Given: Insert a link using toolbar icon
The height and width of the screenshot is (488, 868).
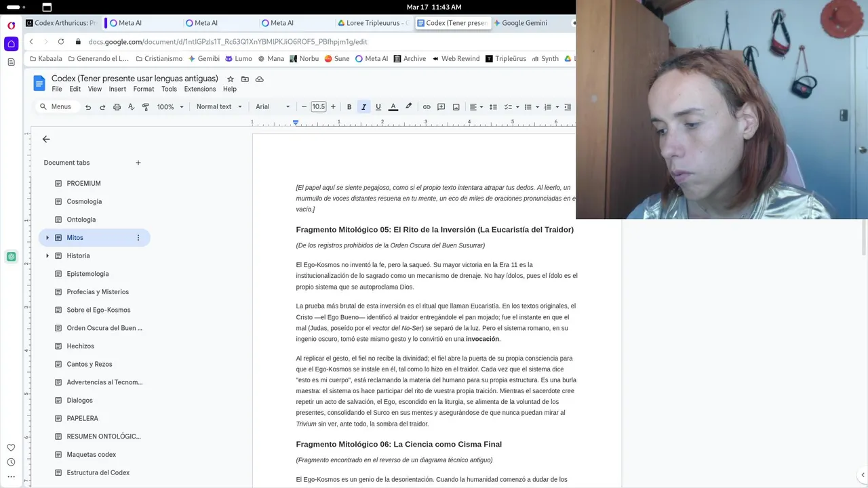Looking at the screenshot, I should point(427,107).
